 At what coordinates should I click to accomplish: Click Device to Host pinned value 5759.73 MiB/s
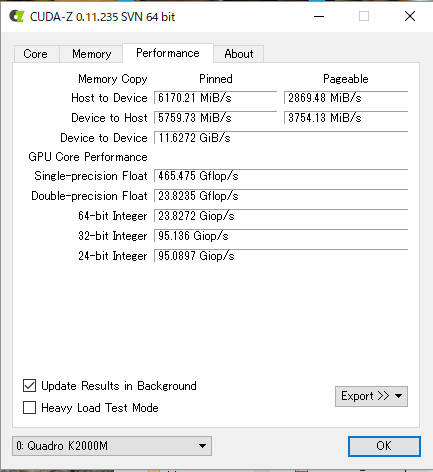point(215,118)
